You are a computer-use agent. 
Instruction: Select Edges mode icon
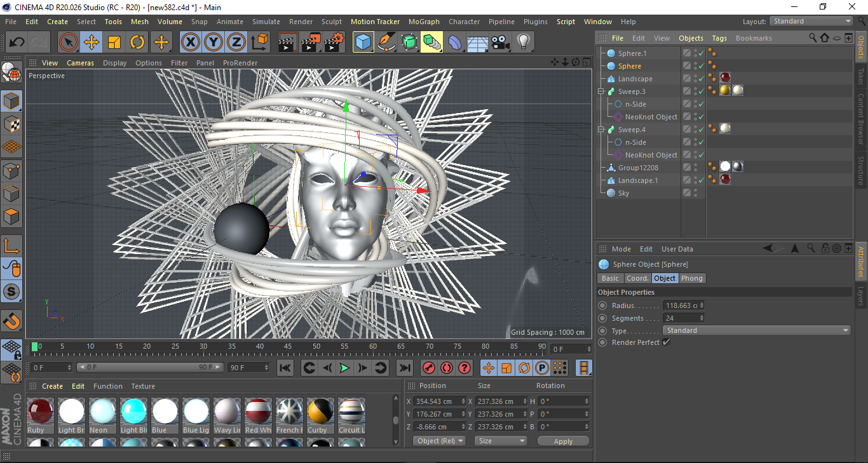click(11, 193)
